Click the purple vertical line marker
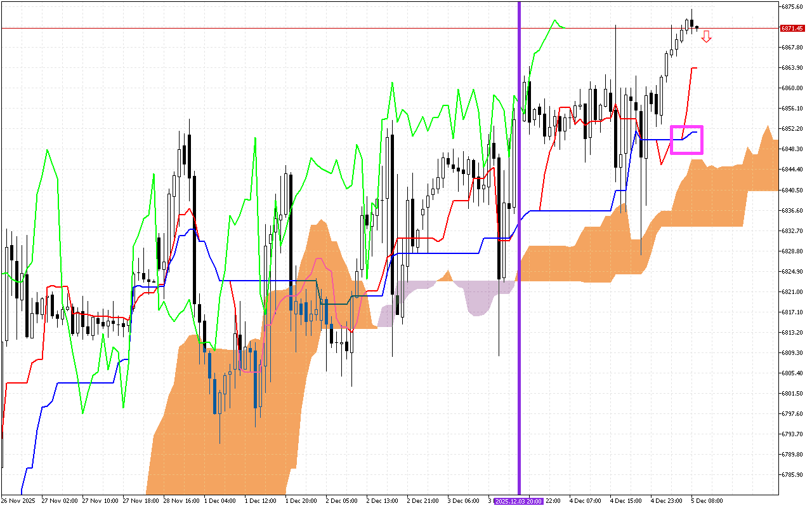The width and height of the screenshot is (812, 508). 519,254
